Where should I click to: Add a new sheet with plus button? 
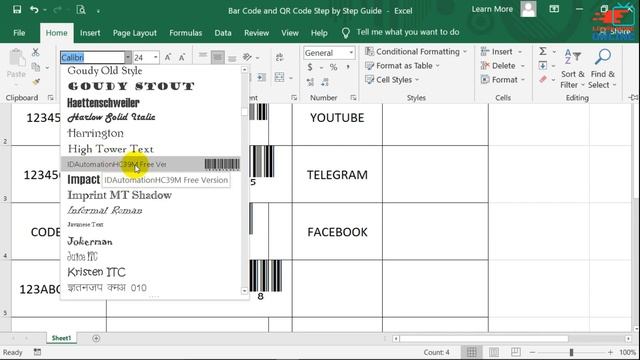[x=96, y=338]
